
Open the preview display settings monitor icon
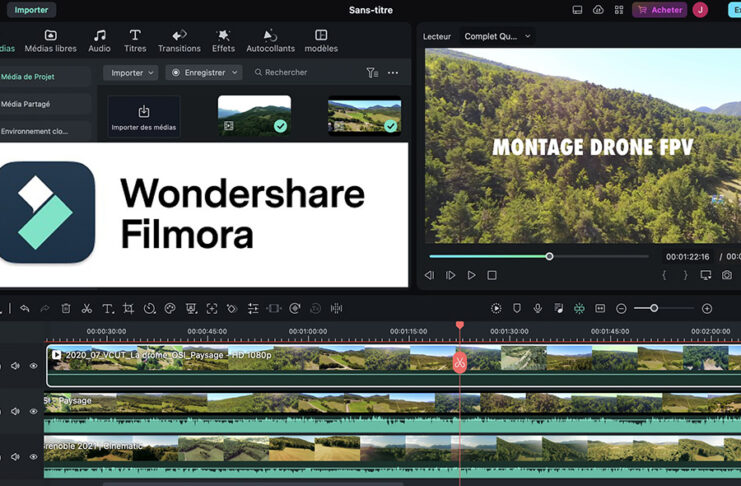click(706, 275)
